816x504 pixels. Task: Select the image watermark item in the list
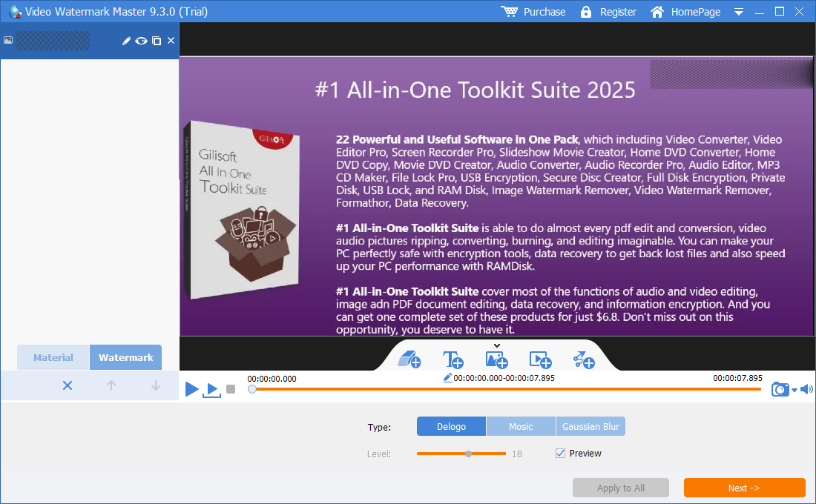click(90, 41)
